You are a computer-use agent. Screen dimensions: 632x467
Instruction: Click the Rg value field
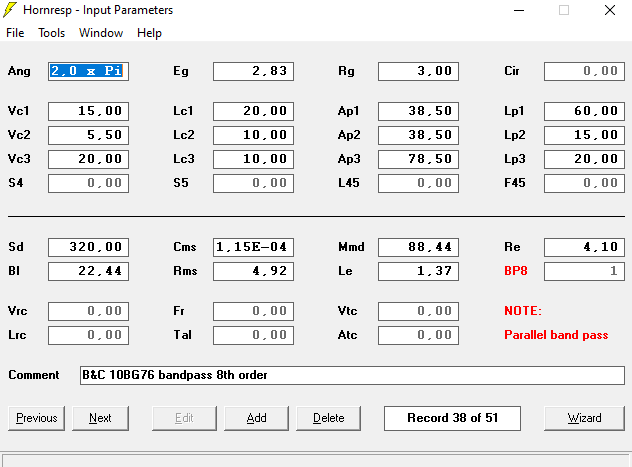418,72
